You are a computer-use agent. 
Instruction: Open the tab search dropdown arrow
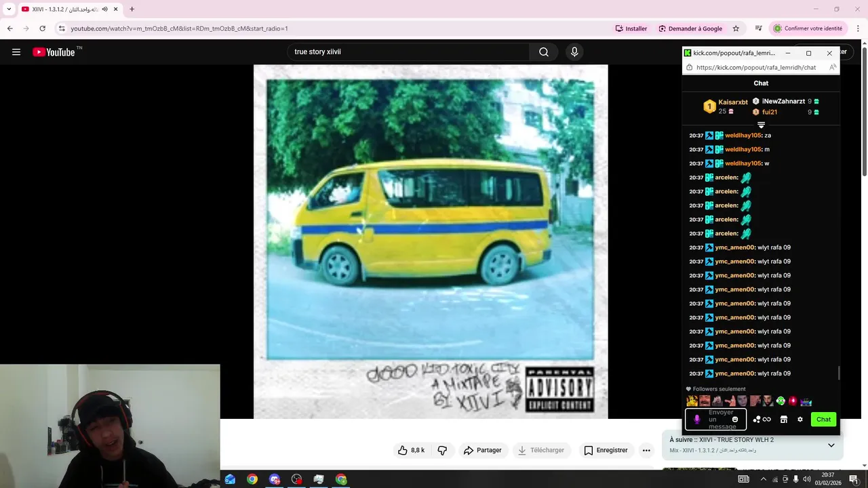tap(9, 9)
